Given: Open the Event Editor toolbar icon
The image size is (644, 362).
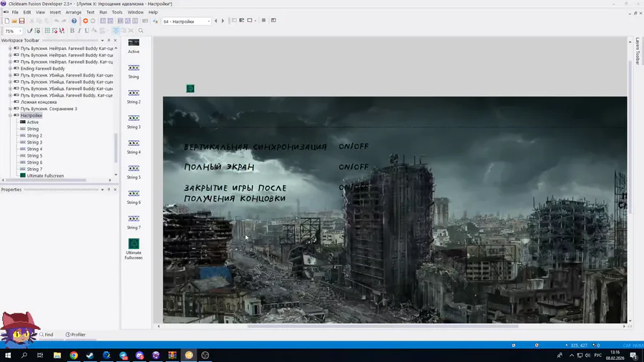Looking at the screenshot, I should (x=120, y=21).
